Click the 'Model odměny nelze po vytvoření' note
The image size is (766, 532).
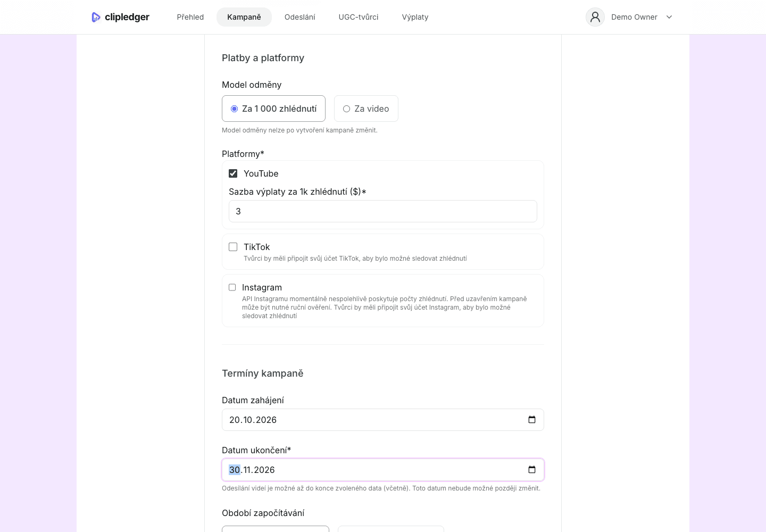299,130
